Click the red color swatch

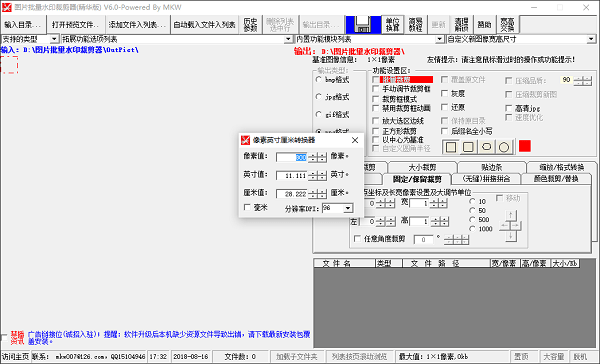(x=525, y=146)
